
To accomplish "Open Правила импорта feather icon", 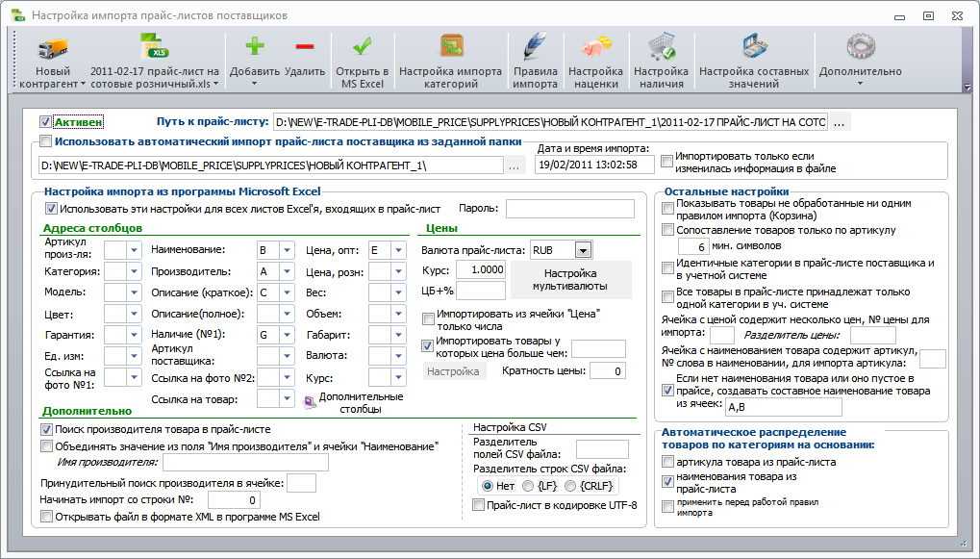I will [535, 47].
